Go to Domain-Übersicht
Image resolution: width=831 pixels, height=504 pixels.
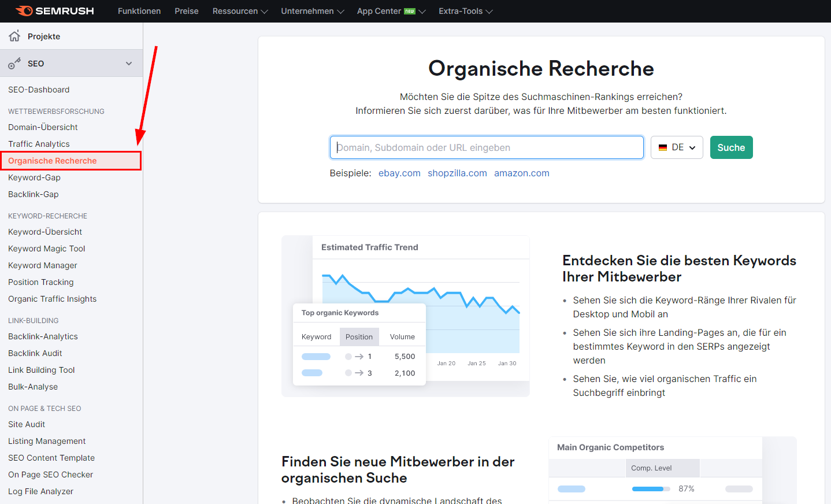pyautogui.click(x=43, y=127)
